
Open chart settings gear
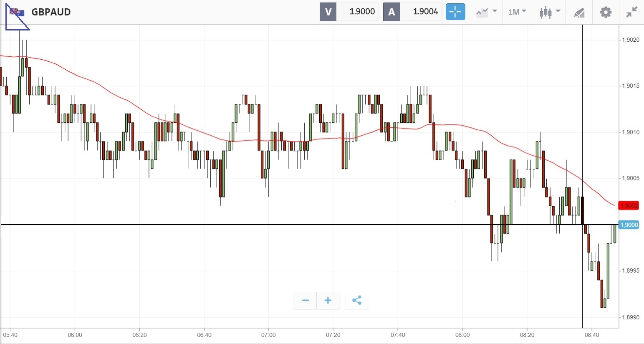606,12
